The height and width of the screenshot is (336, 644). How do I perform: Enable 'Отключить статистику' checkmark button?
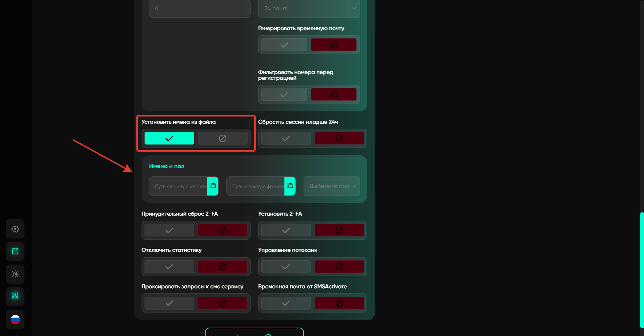(x=169, y=267)
